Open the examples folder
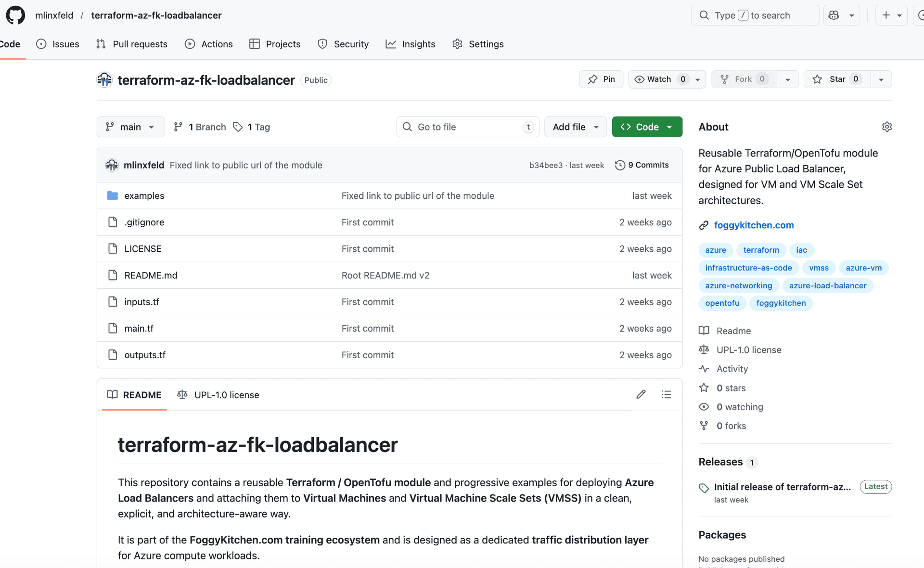 click(x=144, y=196)
